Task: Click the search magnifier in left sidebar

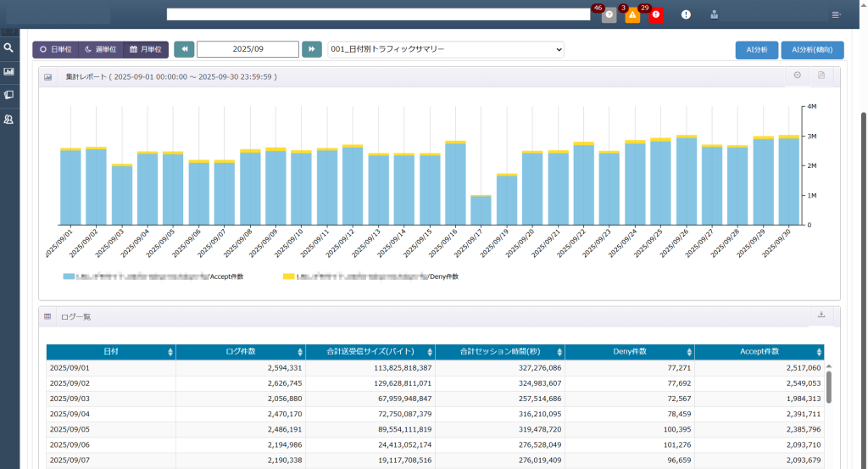Action: 8,48
